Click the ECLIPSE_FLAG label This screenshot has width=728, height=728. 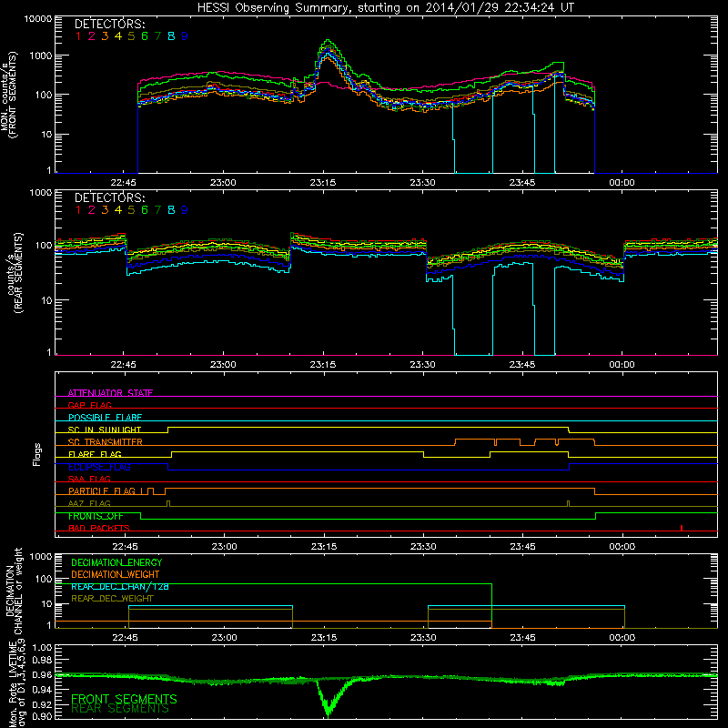(x=99, y=467)
